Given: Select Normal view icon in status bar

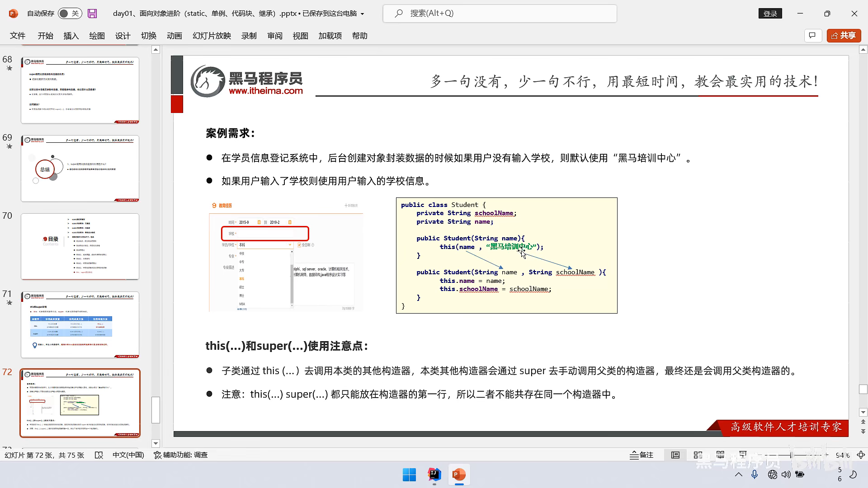Looking at the screenshot, I should [x=675, y=455].
